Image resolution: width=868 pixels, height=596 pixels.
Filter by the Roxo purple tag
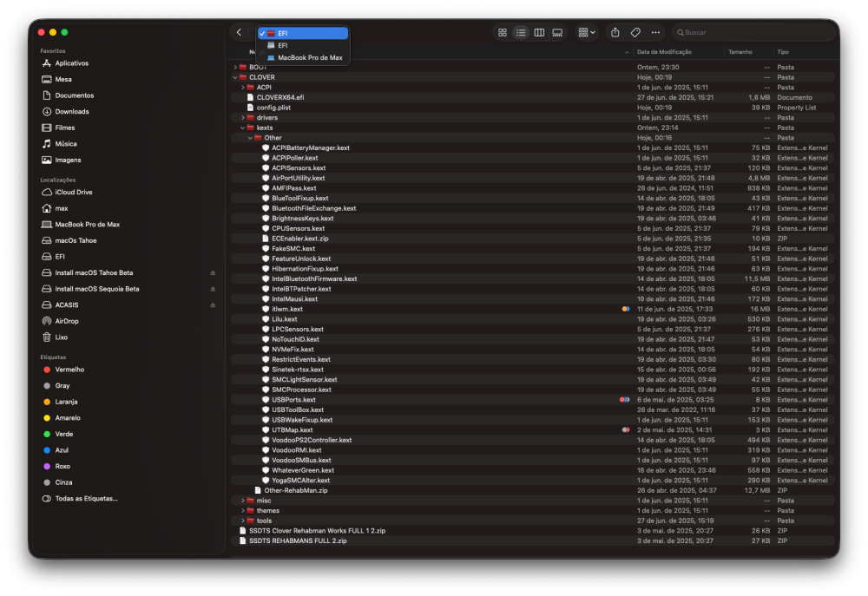[x=62, y=467]
